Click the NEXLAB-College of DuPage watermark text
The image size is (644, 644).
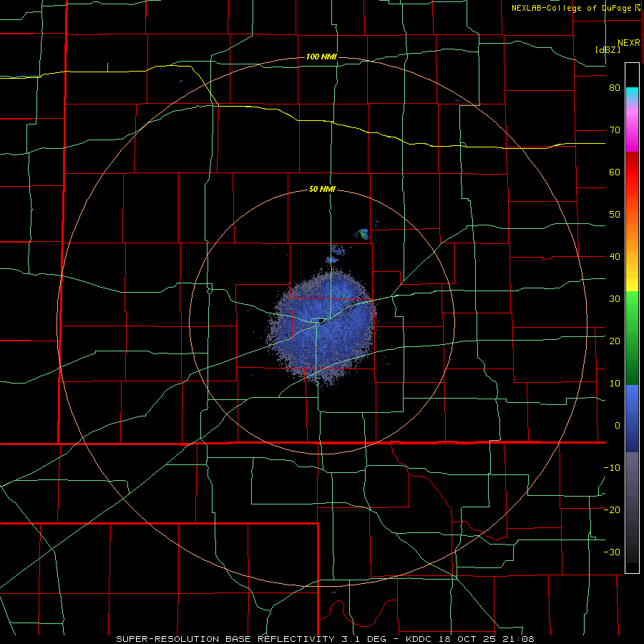(571, 8)
